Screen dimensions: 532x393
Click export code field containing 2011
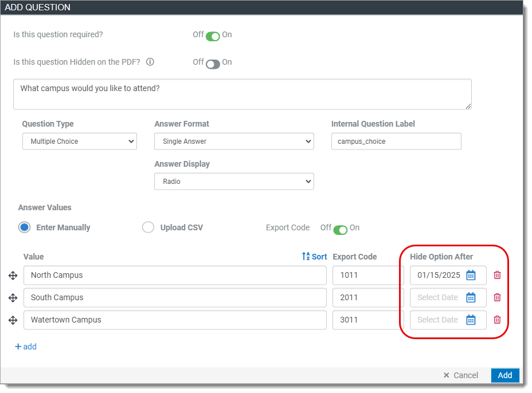(x=368, y=298)
